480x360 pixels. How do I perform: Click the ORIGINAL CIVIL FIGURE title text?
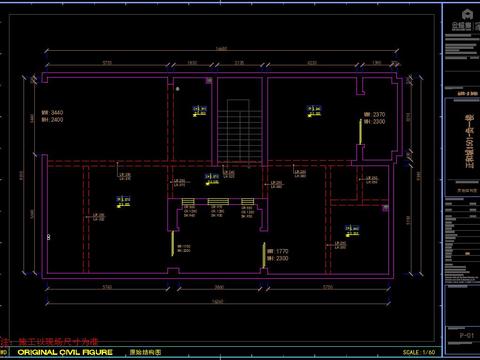pos(65,352)
